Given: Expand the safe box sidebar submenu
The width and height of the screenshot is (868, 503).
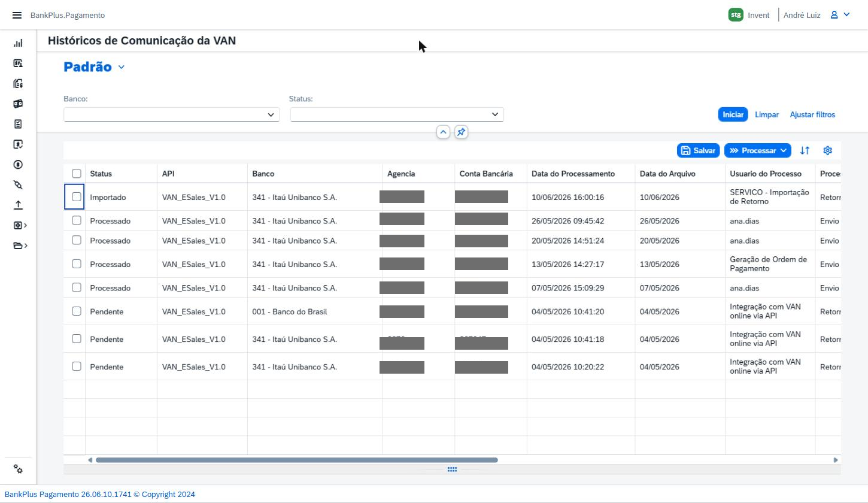Looking at the screenshot, I should coord(20,225).
